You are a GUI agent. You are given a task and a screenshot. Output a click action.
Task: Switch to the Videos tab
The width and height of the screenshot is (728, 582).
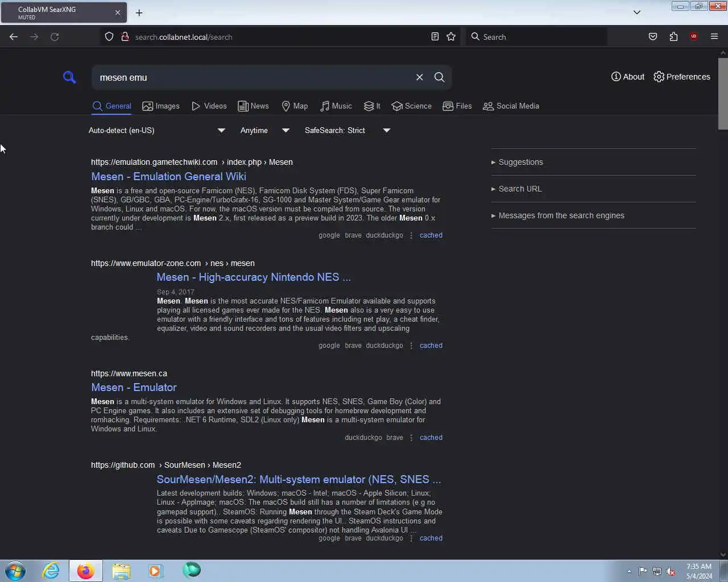209,106
